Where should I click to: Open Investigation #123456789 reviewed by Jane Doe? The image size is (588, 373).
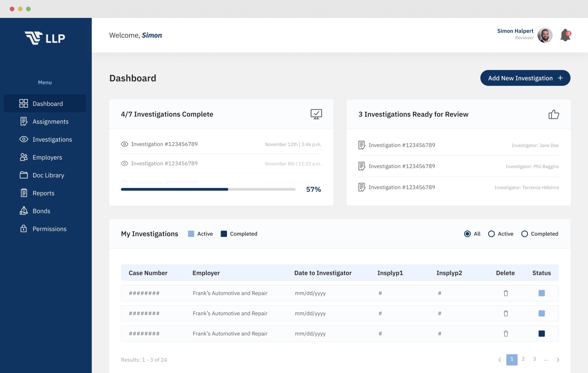tap(402, 145)
